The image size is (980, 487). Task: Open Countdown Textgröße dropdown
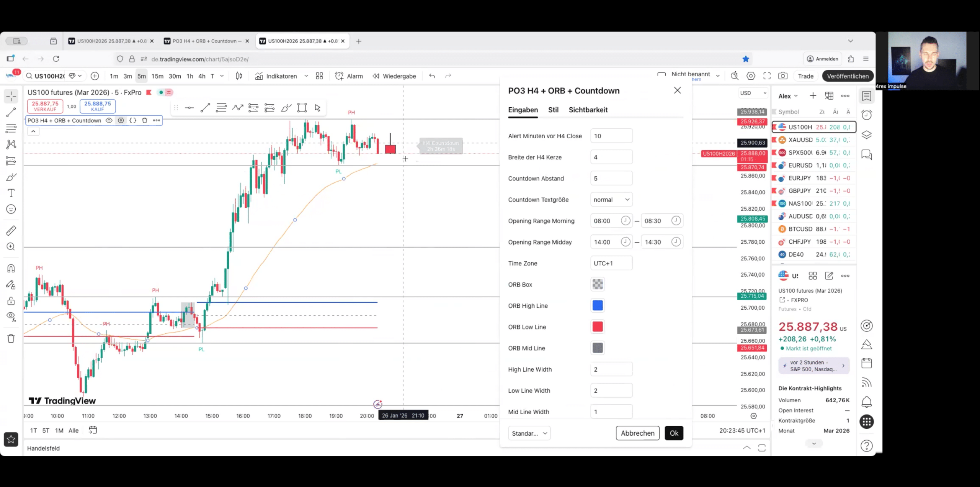(x=611, y=200)
